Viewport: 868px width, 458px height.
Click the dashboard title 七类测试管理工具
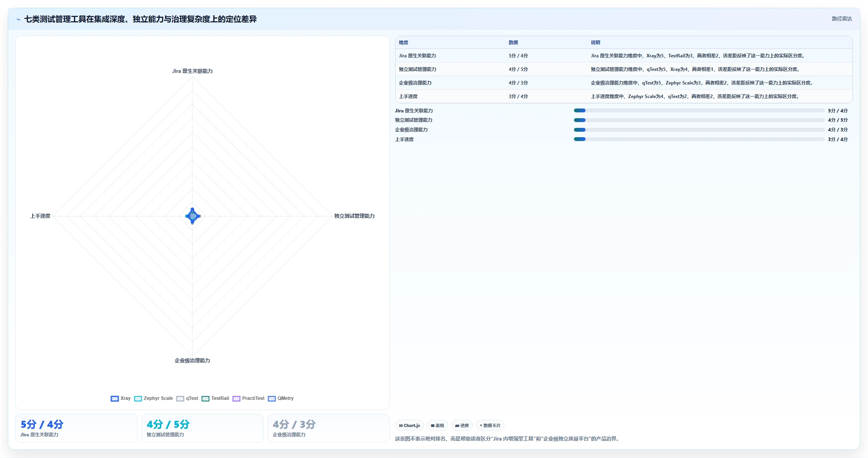tap(140, 19)
